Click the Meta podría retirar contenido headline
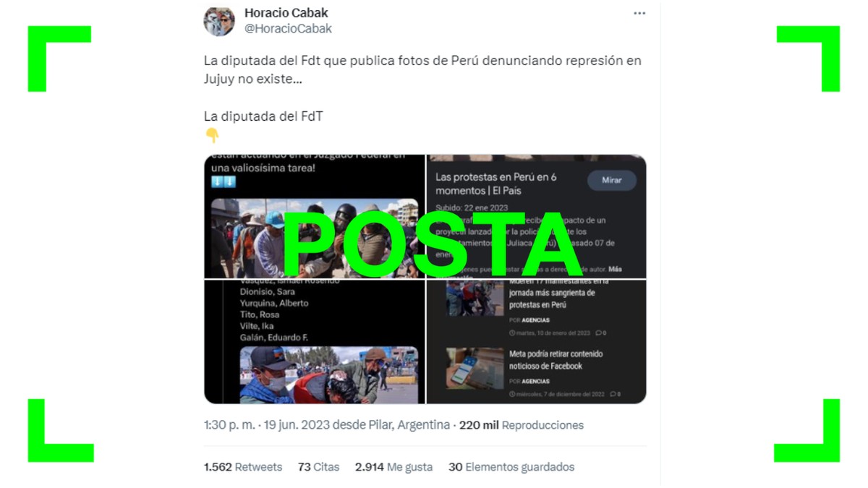This screenshot has width=868, height=488. click(556, 360)
